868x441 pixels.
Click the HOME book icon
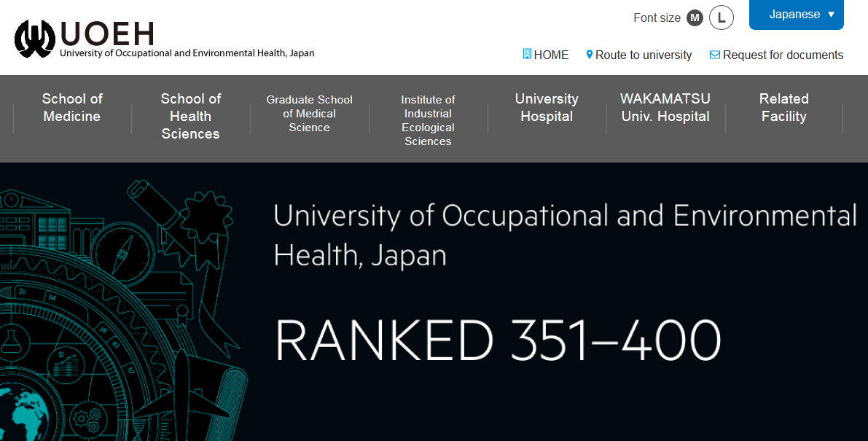coord(527,54)
